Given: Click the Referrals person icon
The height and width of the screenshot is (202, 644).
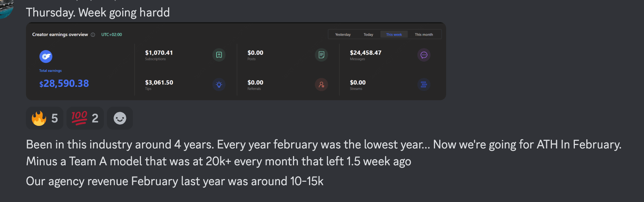Looking at the screenshot, I should [x=321, y=85].
